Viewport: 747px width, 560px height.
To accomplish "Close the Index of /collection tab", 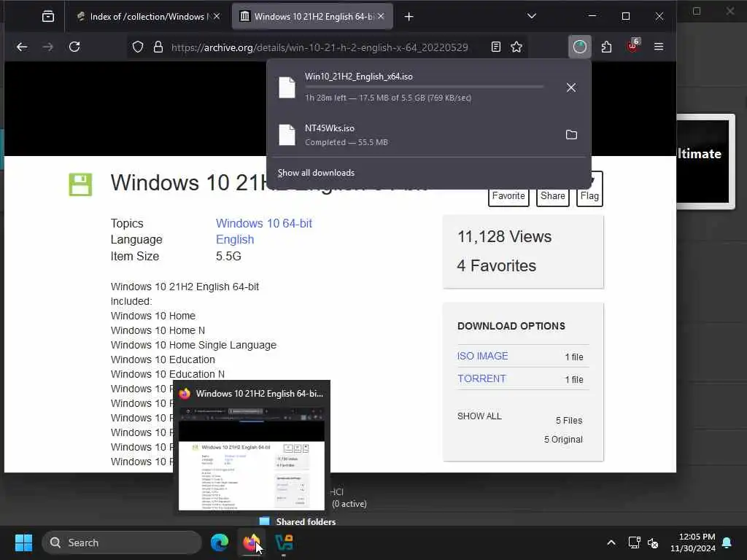I will click(217, 16).
